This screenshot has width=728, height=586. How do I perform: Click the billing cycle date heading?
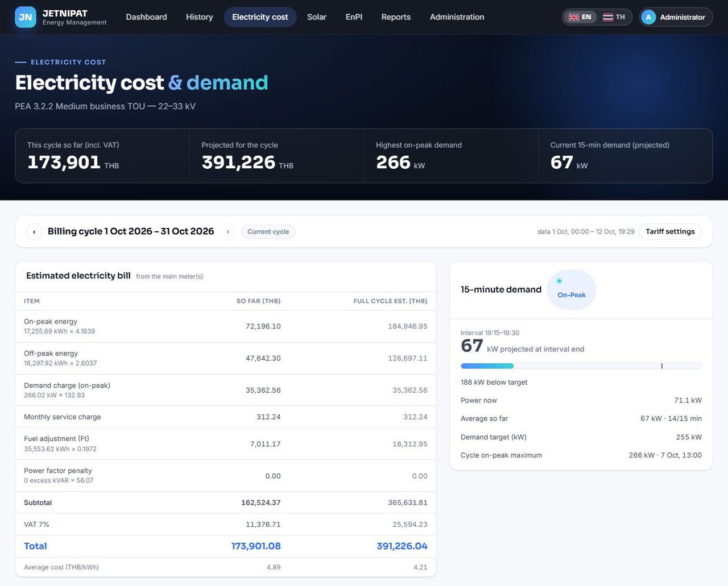(131, 231)
